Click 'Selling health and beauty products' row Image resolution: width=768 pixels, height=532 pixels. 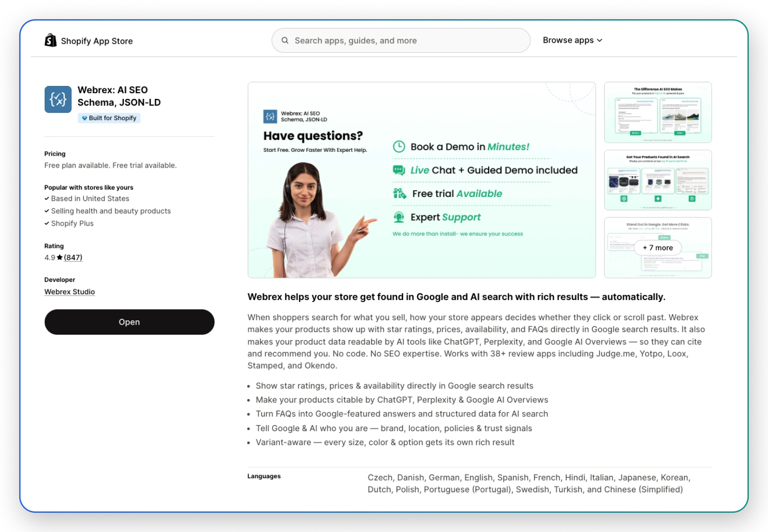108,211
